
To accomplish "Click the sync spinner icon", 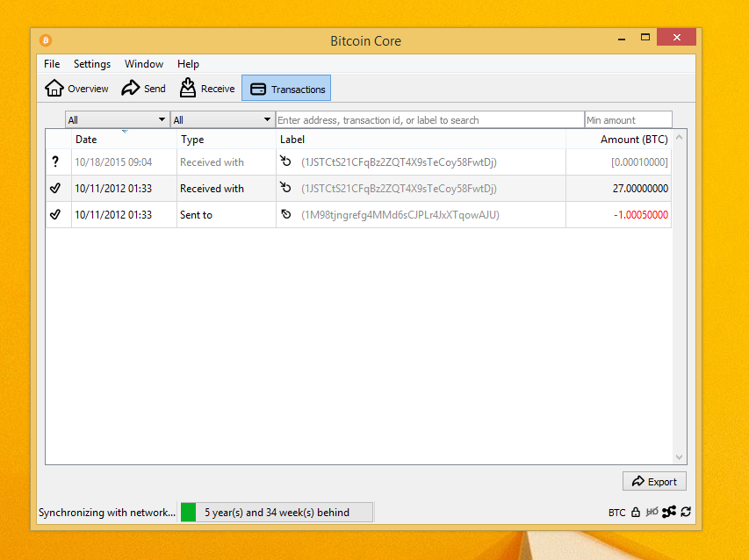I will [686, 512].
